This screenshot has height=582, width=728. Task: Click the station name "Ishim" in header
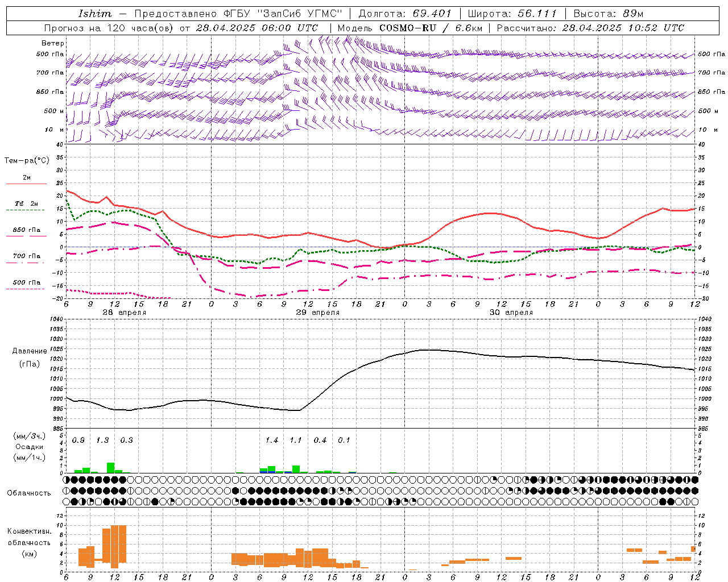click(94, 14)
